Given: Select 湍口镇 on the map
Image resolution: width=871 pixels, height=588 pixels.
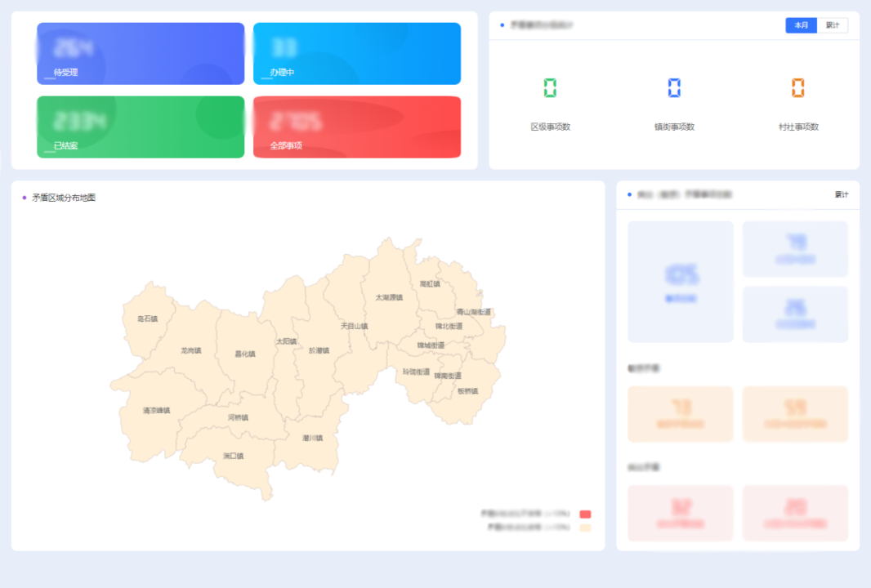Looking at the screenshot, I should click(234, 456).
